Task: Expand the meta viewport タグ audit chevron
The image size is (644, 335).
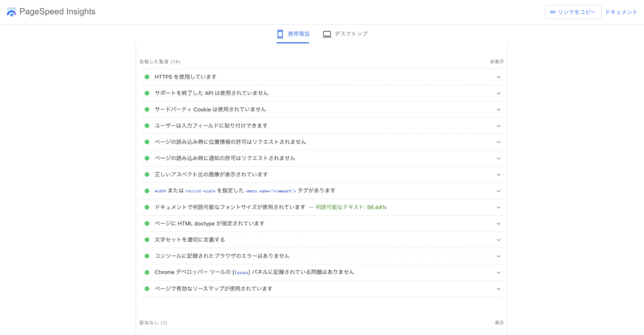Action: tap(498, 191)
